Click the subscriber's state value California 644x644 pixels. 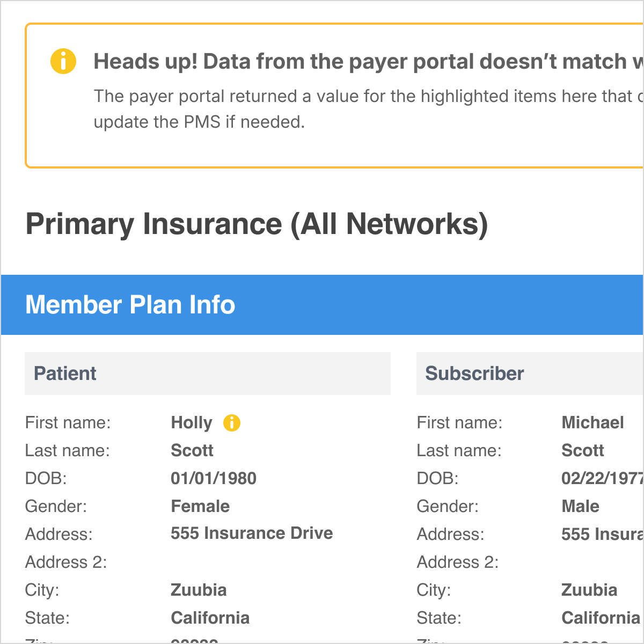point(601,618)
